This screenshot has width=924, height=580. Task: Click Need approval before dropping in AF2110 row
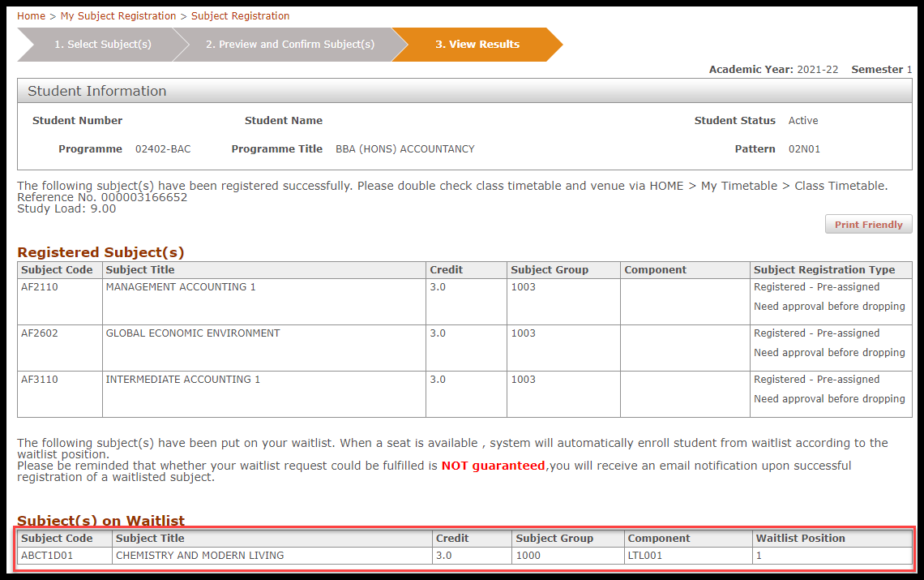pyautogui.click(x=829, y=307)
